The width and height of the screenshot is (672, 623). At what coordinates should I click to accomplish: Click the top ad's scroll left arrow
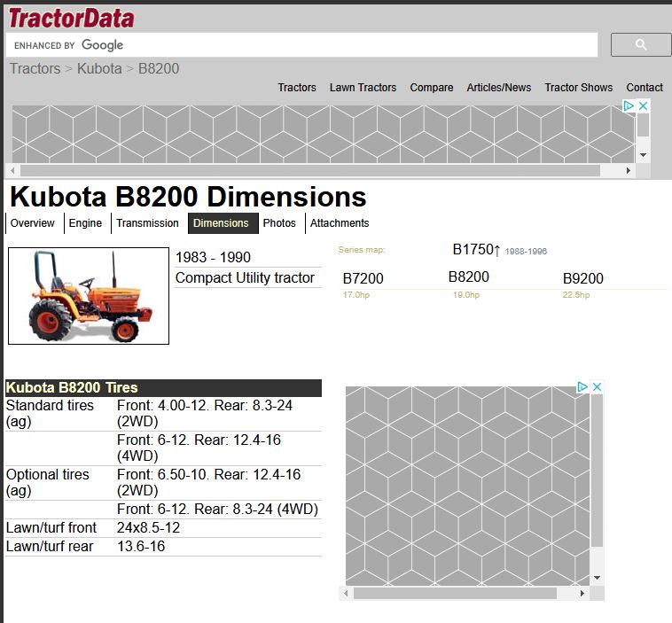coord(12,170)
